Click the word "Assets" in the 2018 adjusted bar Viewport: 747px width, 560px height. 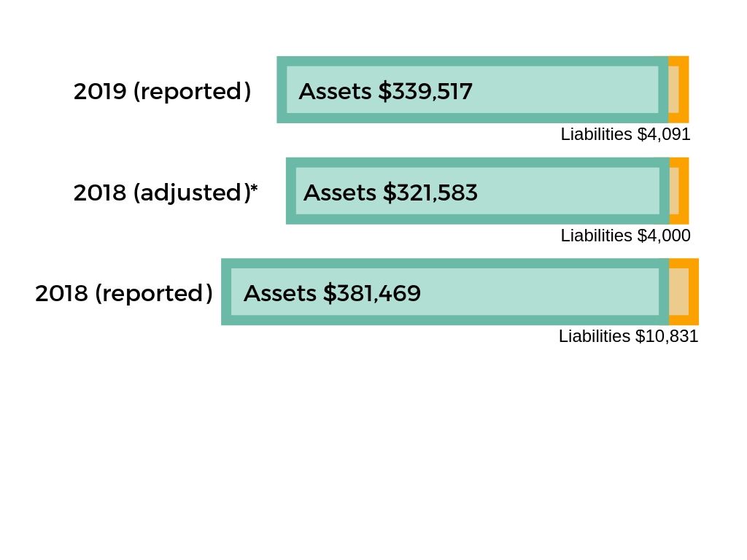[x=340, y=193]
